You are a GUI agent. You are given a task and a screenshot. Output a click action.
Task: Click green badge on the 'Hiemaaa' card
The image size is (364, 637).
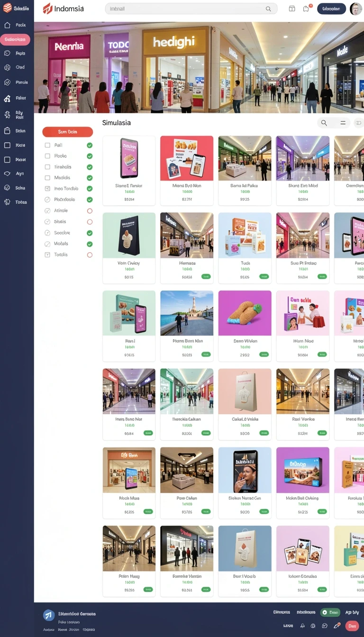pyautogui.click(x=206, y=276)
